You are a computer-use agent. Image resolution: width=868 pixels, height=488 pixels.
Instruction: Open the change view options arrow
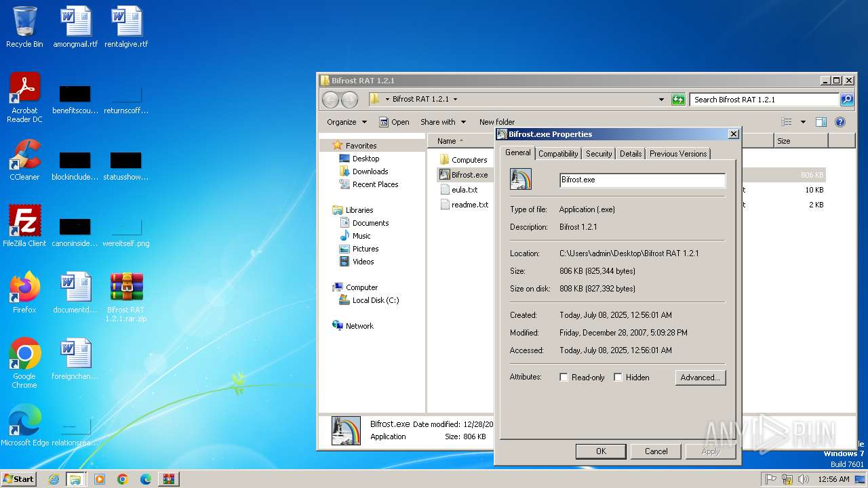click(803, 122)
